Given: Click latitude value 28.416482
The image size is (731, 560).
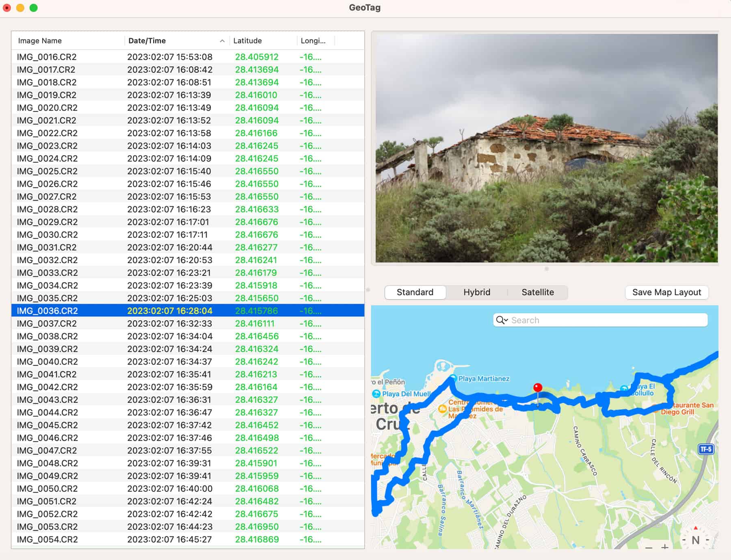Looking at the screenshot, I should (x=257, y=501).
